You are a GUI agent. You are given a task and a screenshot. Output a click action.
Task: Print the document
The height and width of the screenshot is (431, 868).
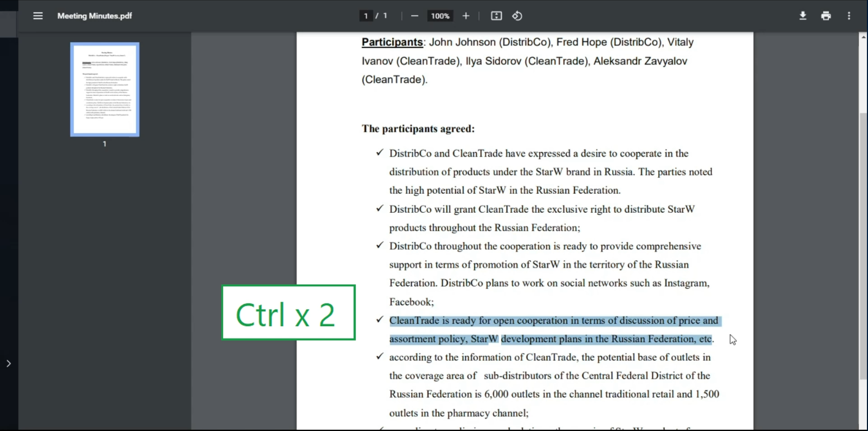pos(826,16)
